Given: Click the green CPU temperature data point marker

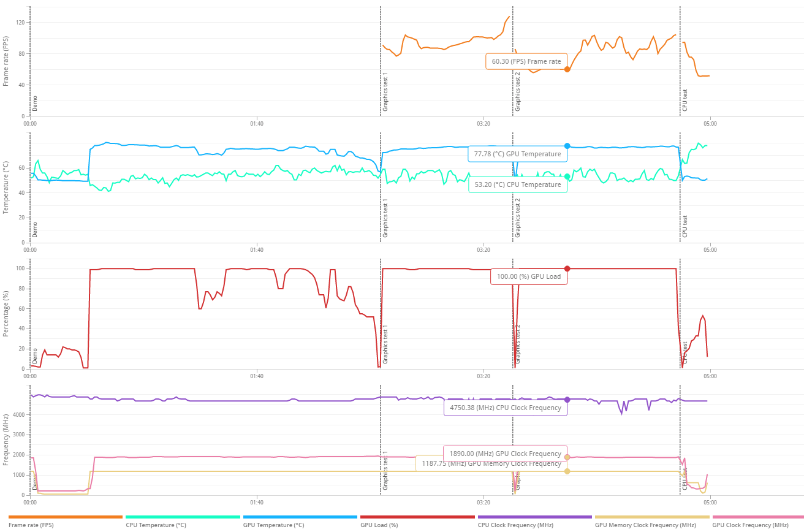Looking at the screenshot, I should point(567,177).
